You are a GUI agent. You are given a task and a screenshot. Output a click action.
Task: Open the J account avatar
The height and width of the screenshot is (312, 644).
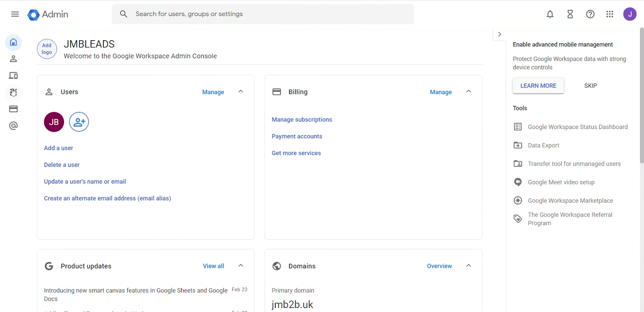pyautogui.click(x=630, y=14)
